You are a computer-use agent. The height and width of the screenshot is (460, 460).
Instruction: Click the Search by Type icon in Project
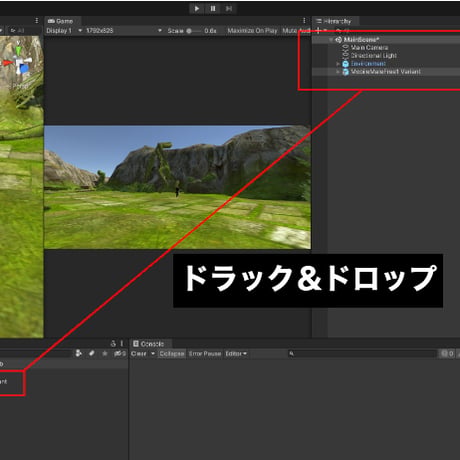click(x=78, y=353)
